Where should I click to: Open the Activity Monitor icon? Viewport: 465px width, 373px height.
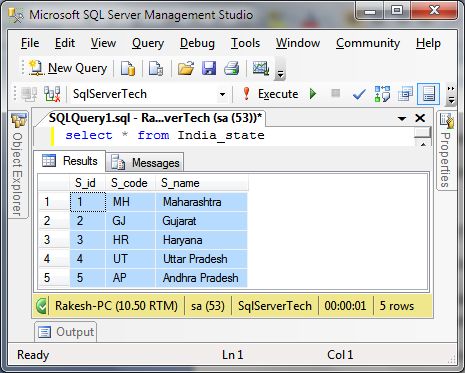(x=261, y=68)
